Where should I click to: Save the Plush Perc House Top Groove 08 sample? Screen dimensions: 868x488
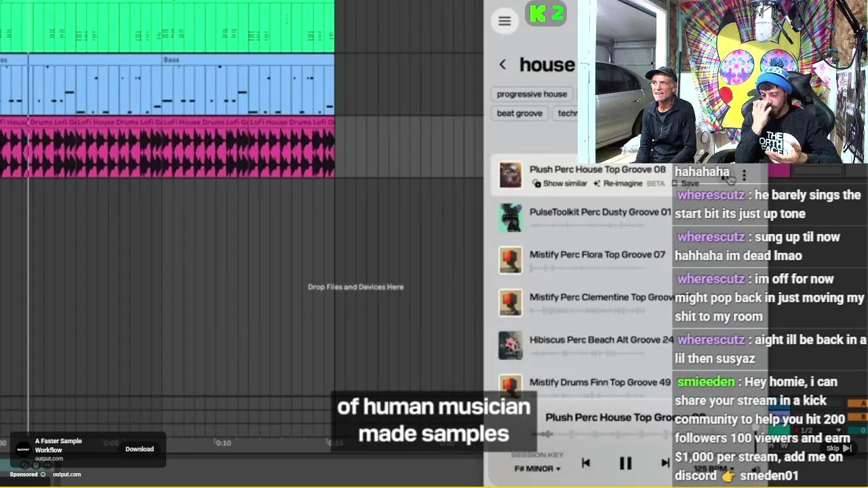pyautogui.click(x=686, y=184)
